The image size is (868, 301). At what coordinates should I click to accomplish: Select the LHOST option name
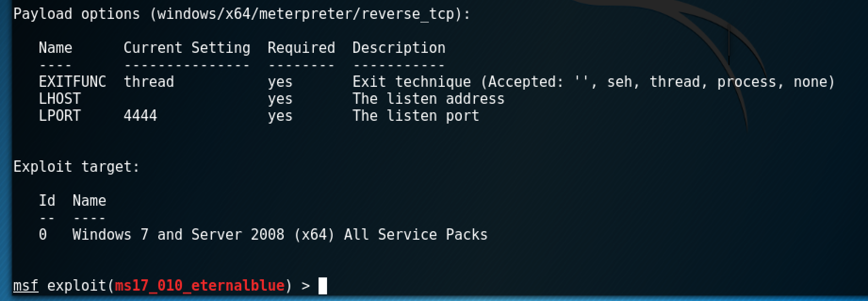(59, 99)
